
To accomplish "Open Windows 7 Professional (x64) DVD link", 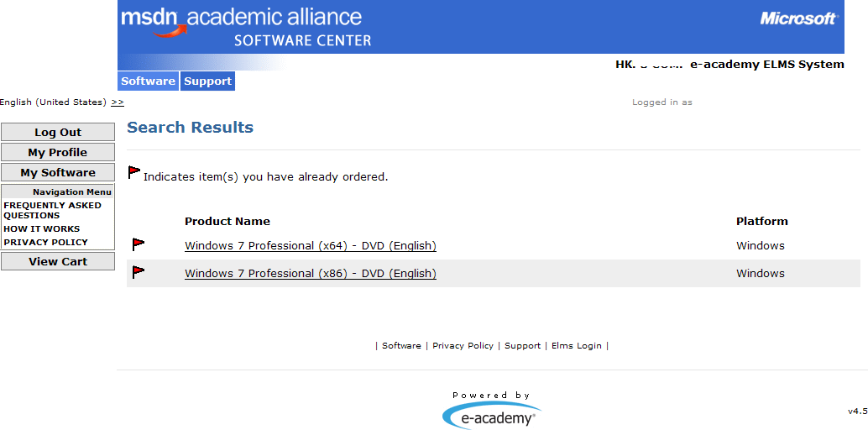I will pos(311,245).
